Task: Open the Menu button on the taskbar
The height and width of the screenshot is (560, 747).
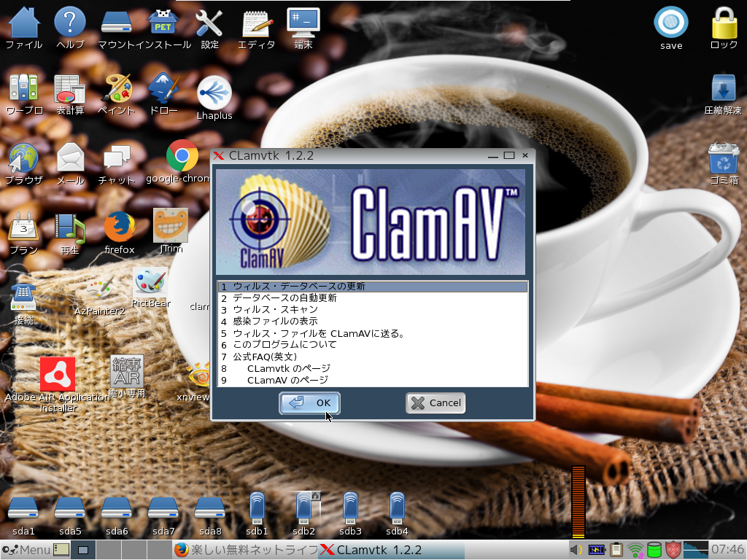Action: [26, 550]
